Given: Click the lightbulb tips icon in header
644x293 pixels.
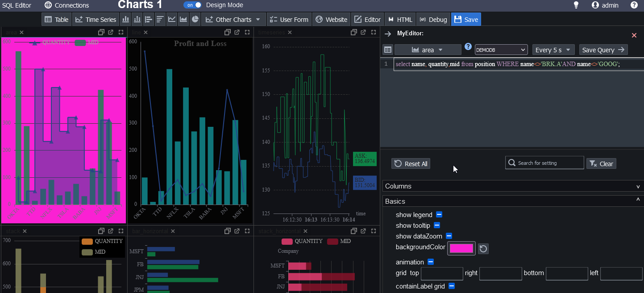Looking at the screenshot, I should [x=576, y=5].
